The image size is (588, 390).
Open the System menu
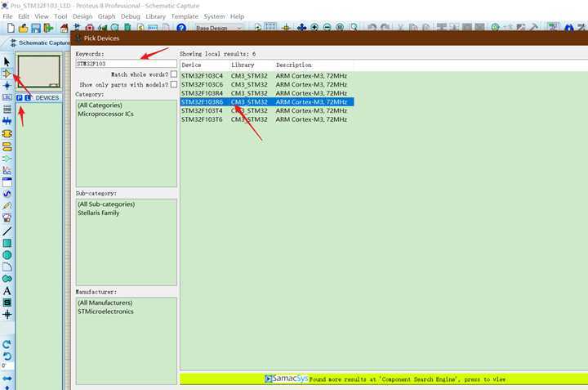pos(214,16)
